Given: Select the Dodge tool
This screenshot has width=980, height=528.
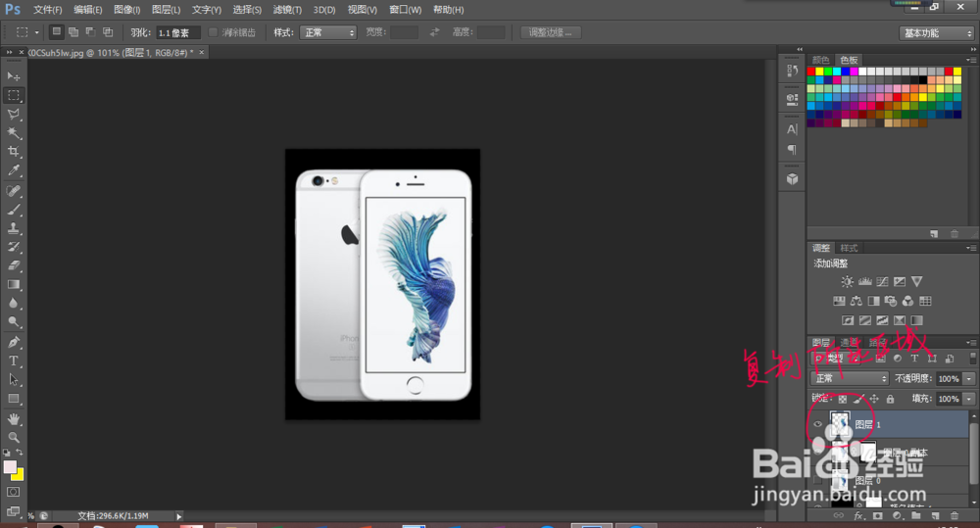Looking at the screenshot, I should point(13,322).
